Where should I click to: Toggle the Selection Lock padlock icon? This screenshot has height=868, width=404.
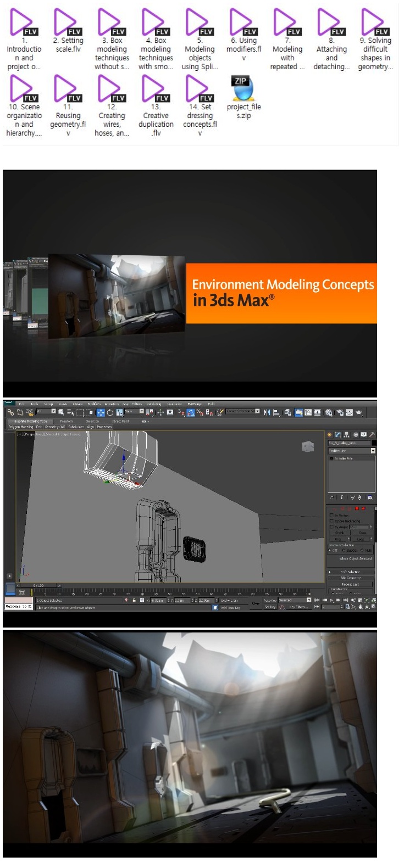click(x=134, y=600)
